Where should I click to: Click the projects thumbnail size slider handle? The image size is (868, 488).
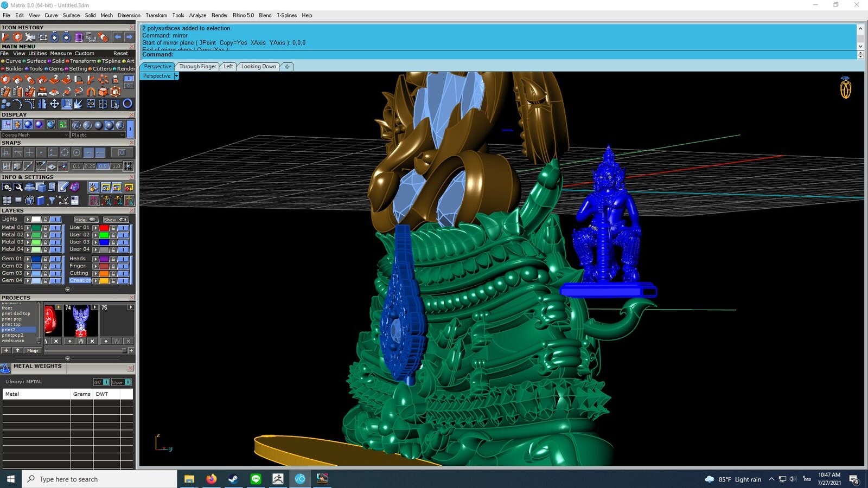pyautogui.click(x=124, y=350)
